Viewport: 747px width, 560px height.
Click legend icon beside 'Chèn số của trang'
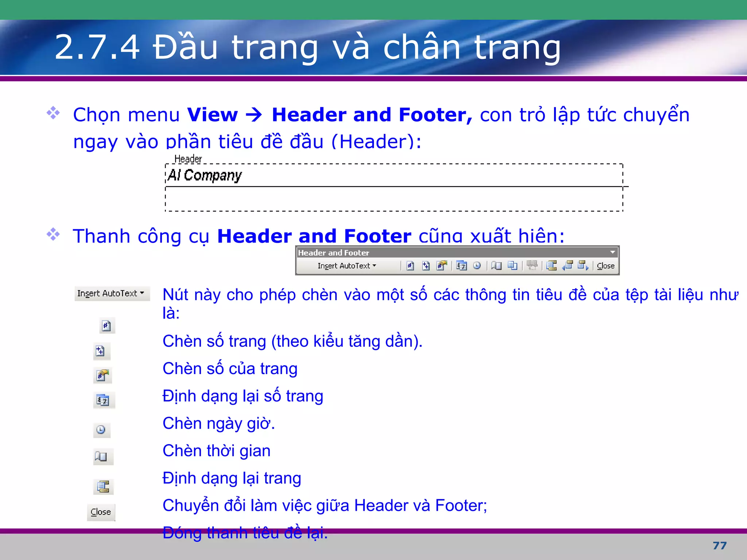[102, 375]
